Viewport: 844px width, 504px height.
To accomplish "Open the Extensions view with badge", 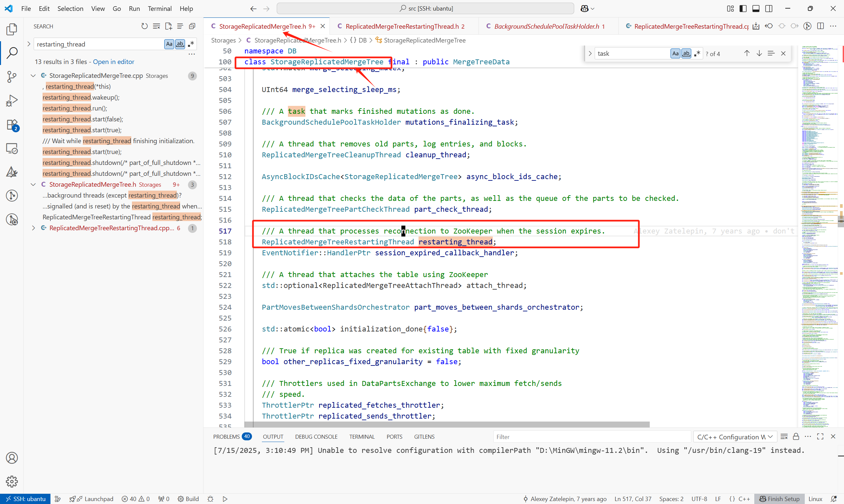I will coord(12,125).
